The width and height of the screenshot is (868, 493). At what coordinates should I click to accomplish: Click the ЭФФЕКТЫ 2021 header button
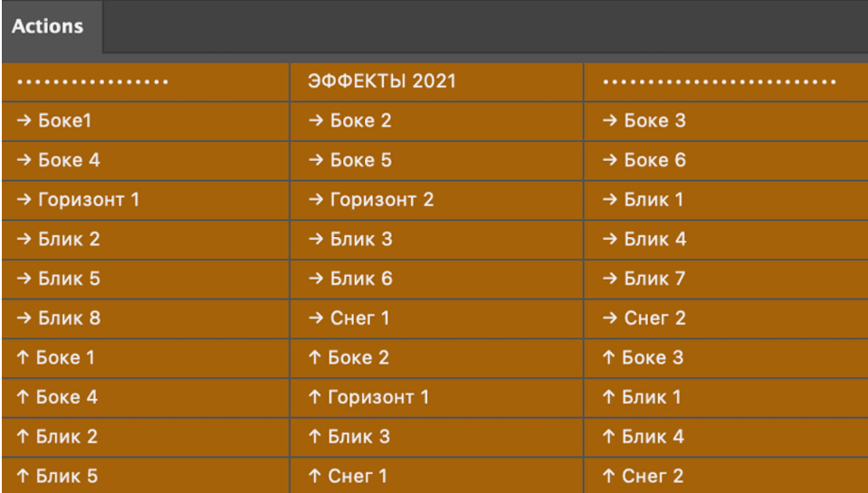coord(436,81)
